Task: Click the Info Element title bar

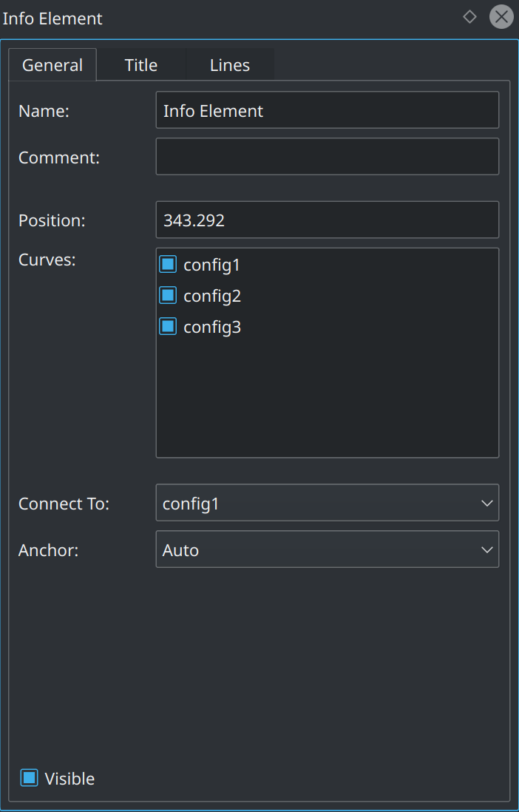Action: 222,18
